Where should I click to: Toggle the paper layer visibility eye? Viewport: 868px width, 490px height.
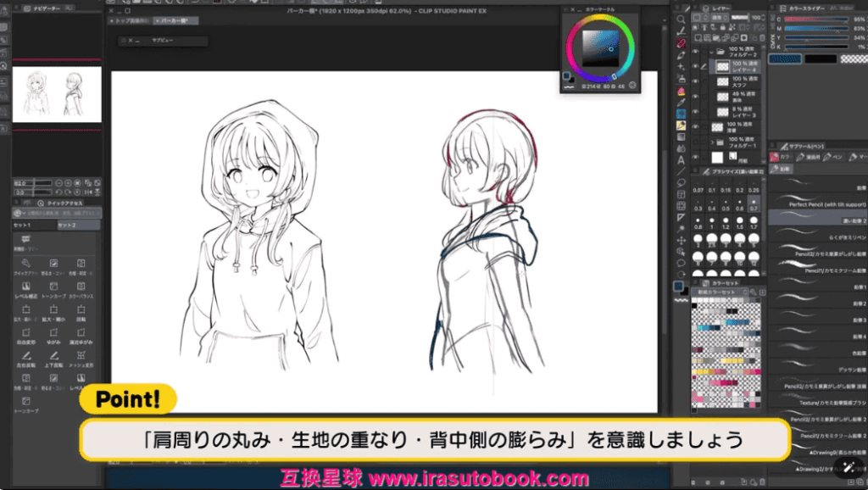(x=695, y=157)
